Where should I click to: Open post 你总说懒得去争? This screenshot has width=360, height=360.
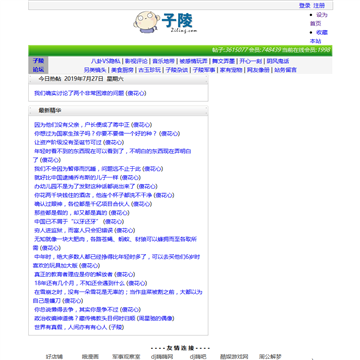[x=76, y=310]
